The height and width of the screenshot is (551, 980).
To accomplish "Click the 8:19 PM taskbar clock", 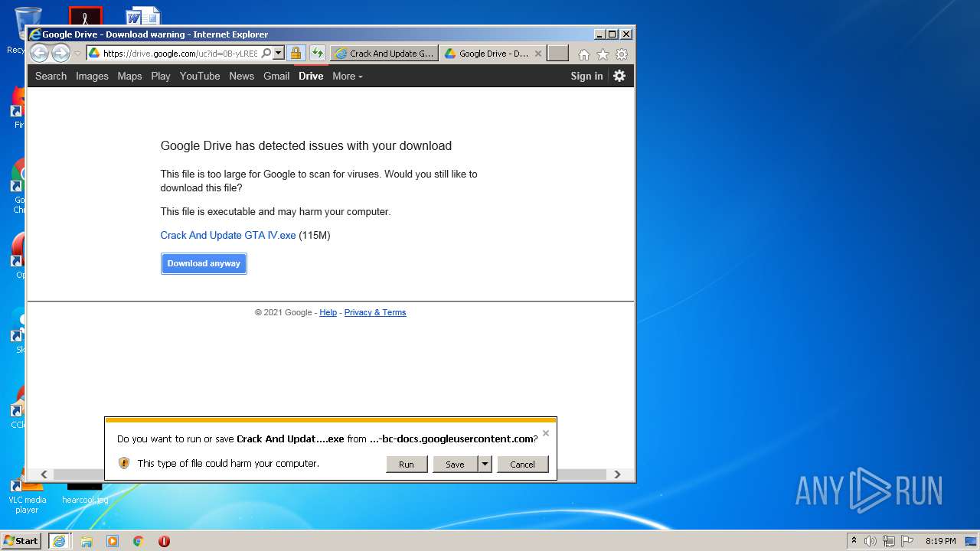I will (940, 541).
